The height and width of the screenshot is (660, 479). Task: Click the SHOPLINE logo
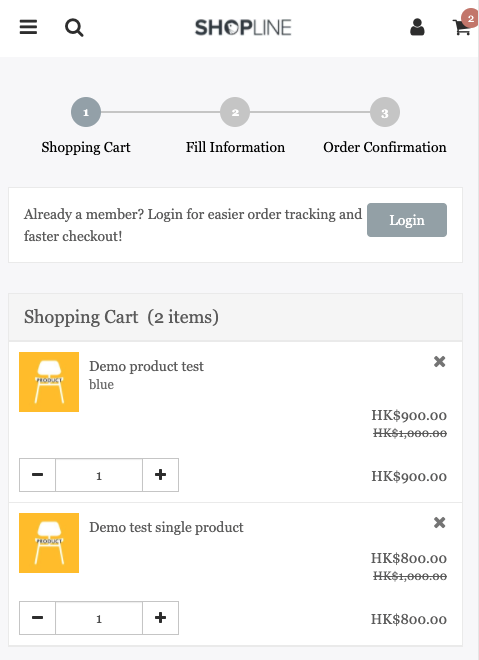243,28
